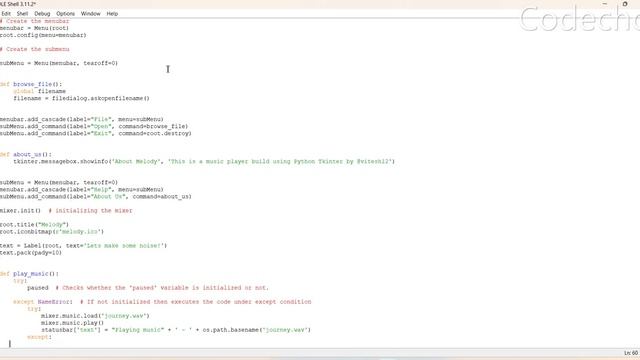Open the Options menu
The image size is (640, 360).
(x=65, y=13)
